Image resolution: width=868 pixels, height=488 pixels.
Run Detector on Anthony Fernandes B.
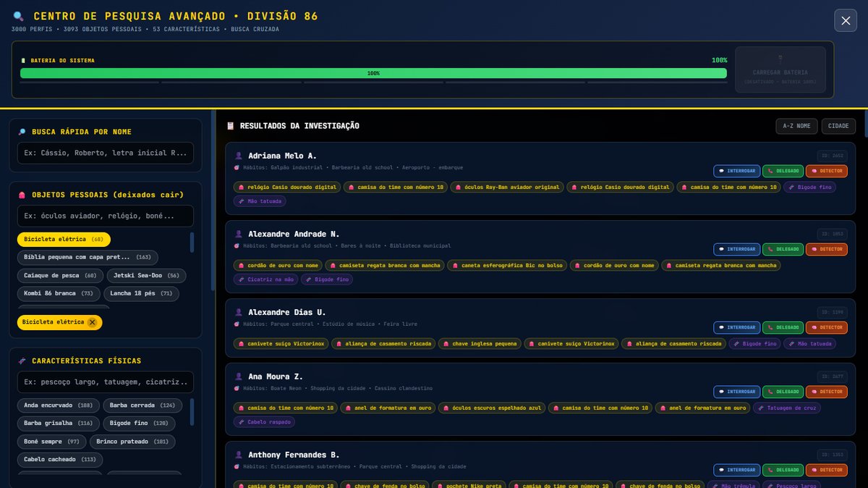pyautogui.click(x=826, y=470)
